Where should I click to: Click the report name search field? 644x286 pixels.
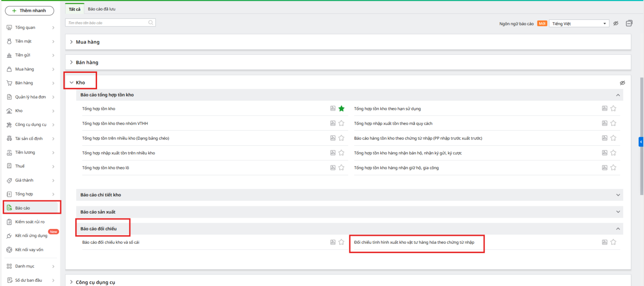point(107,23)
